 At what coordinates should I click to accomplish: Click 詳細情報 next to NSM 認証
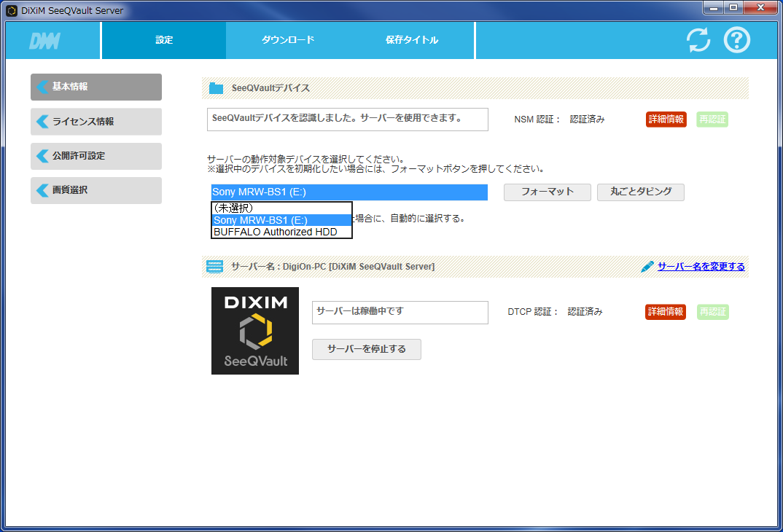point(666,120)
